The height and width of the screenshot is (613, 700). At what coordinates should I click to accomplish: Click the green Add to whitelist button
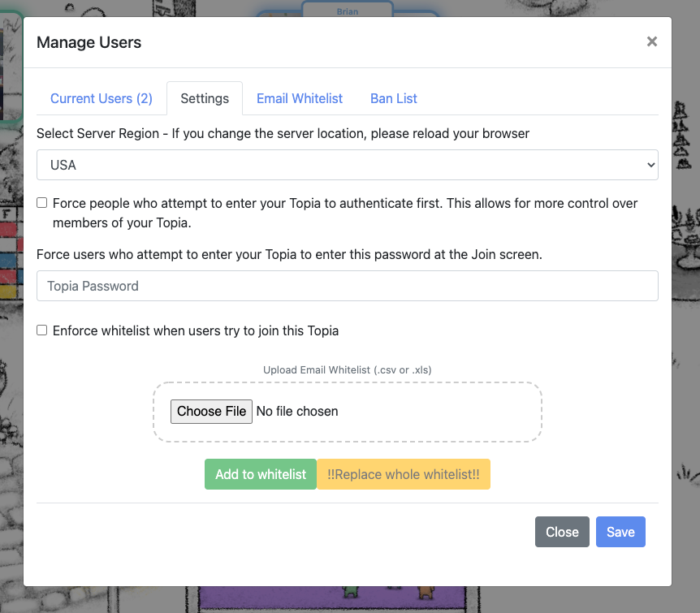[260, 474]
